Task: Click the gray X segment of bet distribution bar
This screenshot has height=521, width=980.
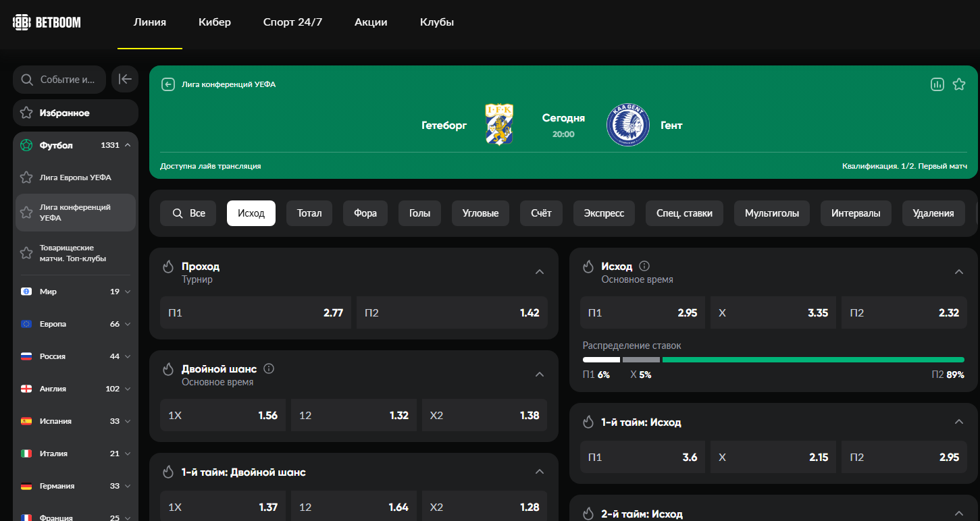Action: click(641, 360)
